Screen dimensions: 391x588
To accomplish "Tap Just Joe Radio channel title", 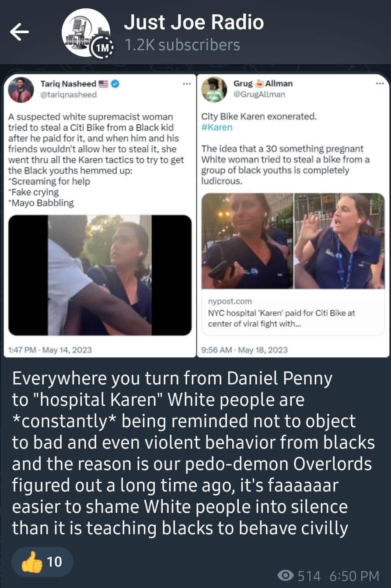I will click(194, 22).
